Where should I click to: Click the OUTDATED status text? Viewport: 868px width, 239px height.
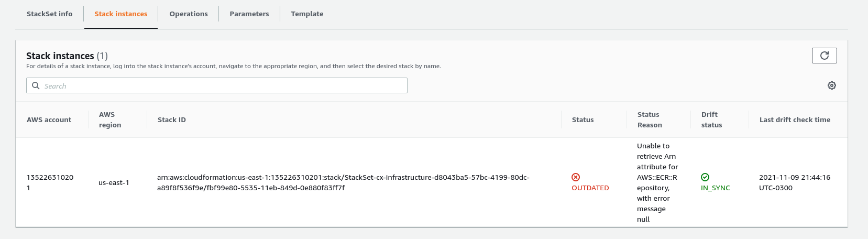click(590, 188)
